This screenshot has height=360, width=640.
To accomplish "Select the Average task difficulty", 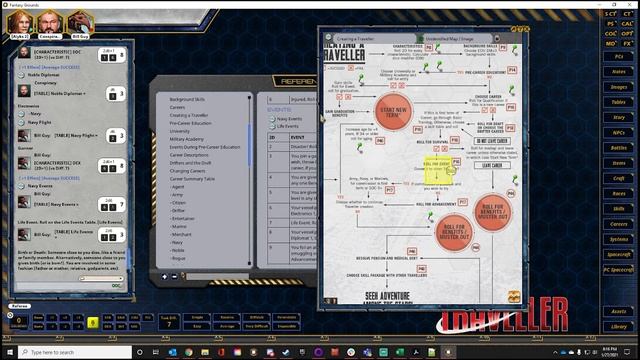I will point(227,326).
